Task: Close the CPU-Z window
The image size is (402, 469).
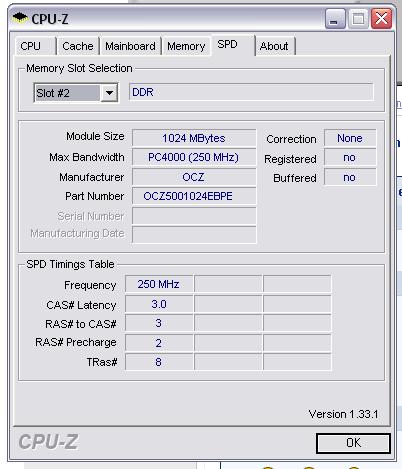Action: pos(381,19)
